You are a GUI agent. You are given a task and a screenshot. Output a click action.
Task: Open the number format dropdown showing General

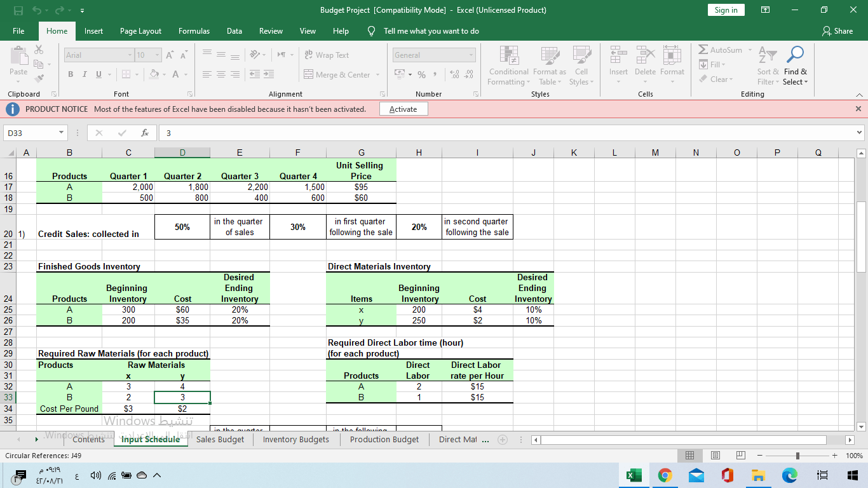[x=471, y=55]
